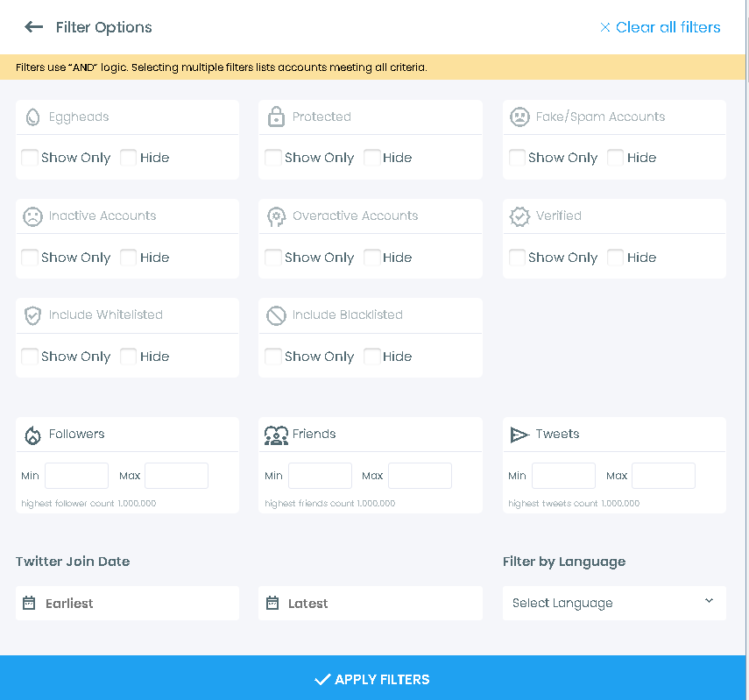Check Hide under Protected accounts
749x700 pixels.
click(371, 157)
